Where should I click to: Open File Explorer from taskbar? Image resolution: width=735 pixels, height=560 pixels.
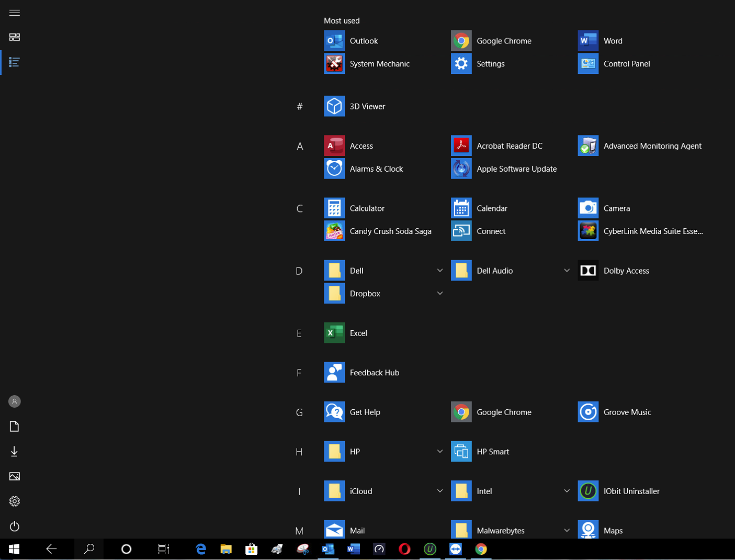tap(226, 549)
